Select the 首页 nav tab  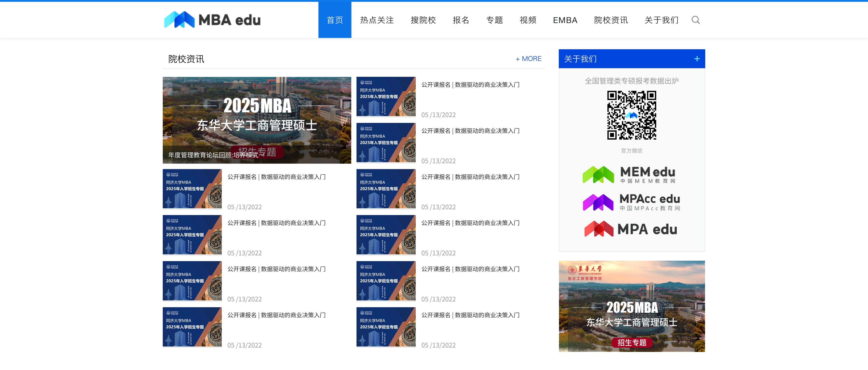point(335,20)
